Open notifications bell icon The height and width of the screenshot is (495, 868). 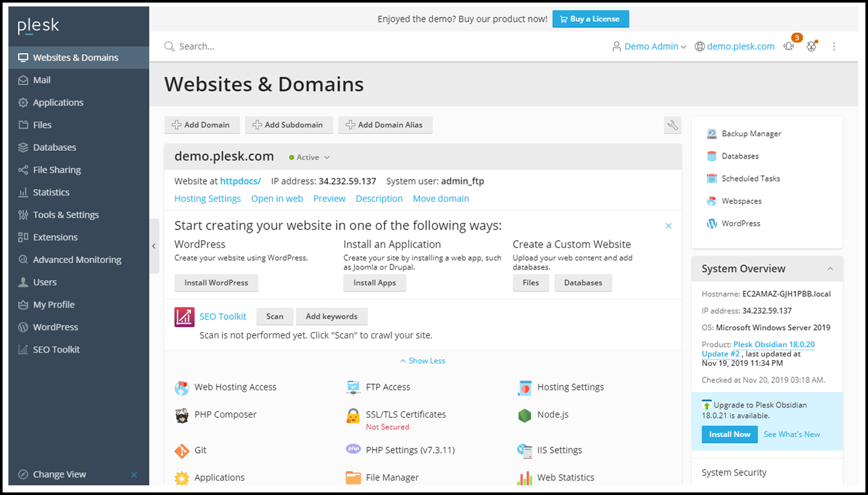point(789,46)
